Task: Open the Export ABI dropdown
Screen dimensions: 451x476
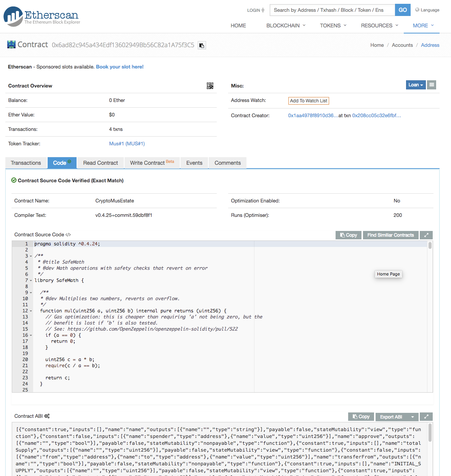Action: [397, 417]
